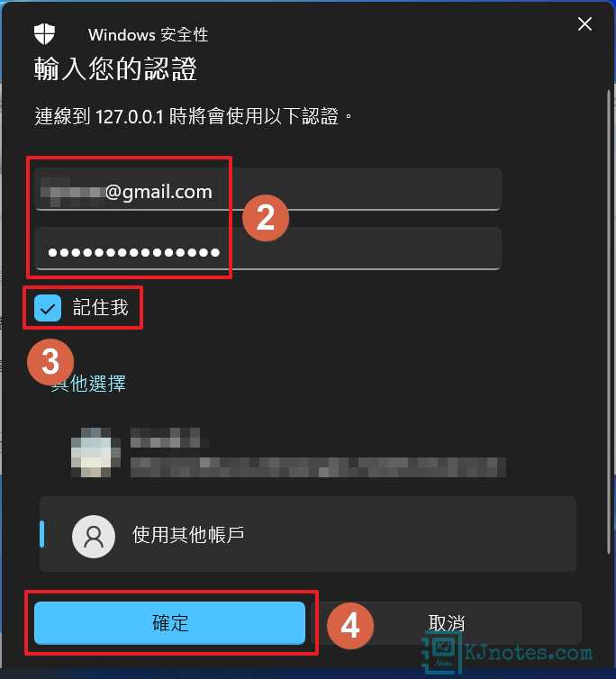
Task: Click the 取消 button
Action: tap(446, 622)
